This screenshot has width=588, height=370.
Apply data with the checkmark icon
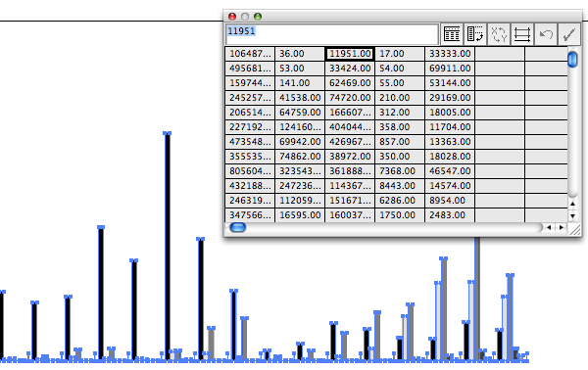point(569,34)
